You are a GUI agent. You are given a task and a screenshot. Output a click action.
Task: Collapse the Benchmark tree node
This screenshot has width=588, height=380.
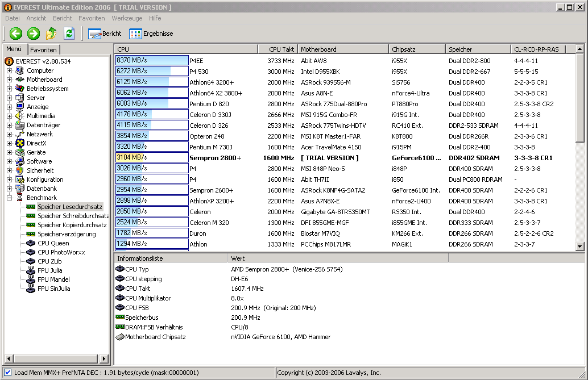9,198
